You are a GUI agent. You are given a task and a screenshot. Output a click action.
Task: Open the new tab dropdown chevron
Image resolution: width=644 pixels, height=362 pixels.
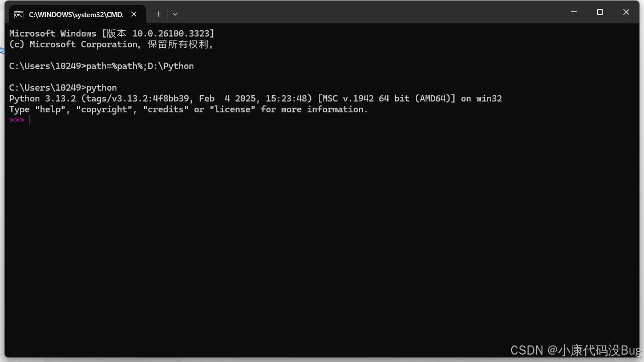tap(175, 14)
